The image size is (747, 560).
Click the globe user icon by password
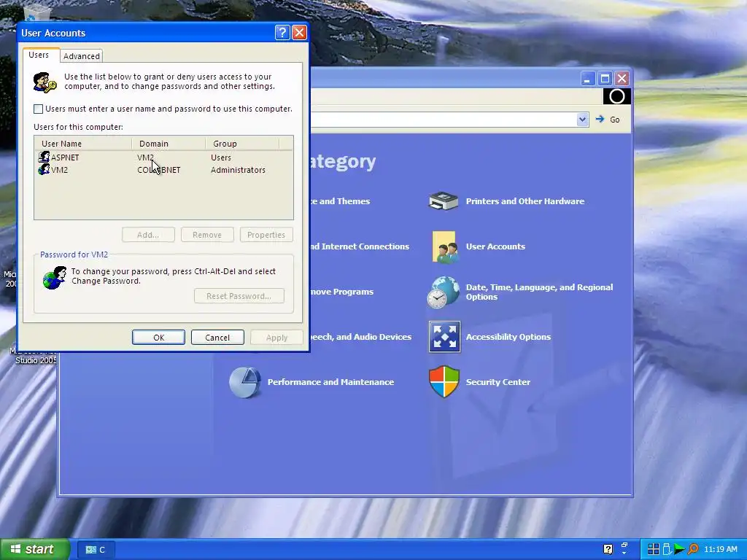54,278
